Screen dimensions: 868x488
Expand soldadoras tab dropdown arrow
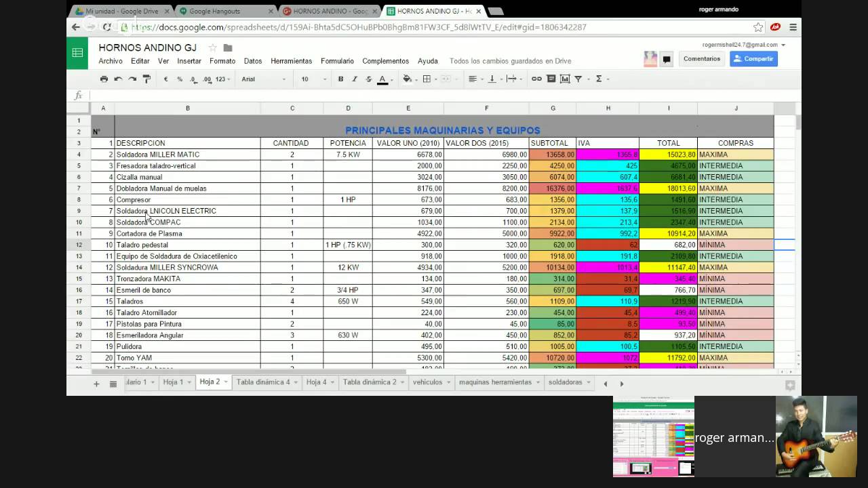(588, 383)
